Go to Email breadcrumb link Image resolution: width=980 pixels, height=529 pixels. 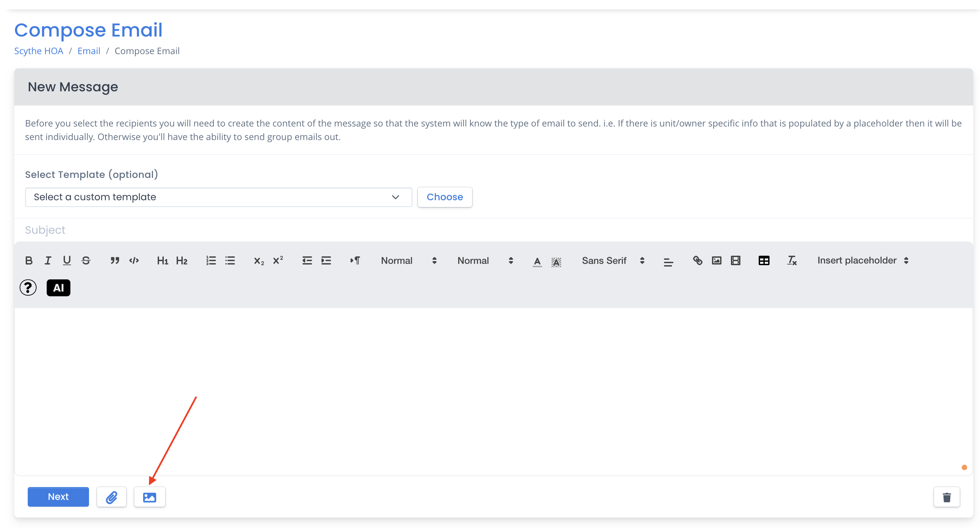(89, 51)
